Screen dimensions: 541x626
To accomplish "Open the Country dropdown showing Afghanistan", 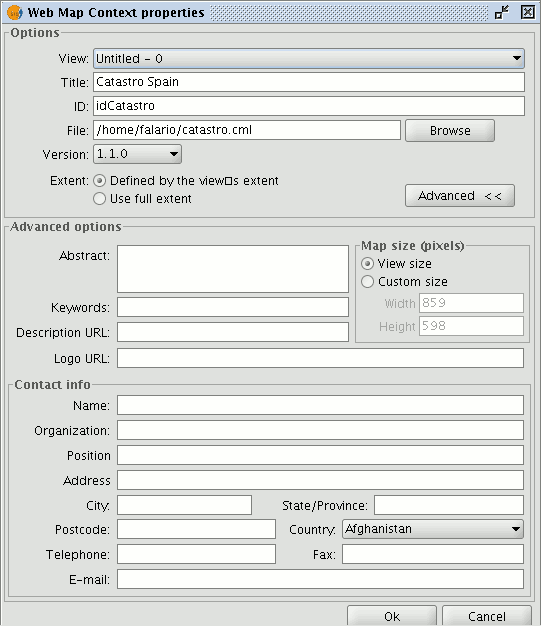I will [433, 529].
